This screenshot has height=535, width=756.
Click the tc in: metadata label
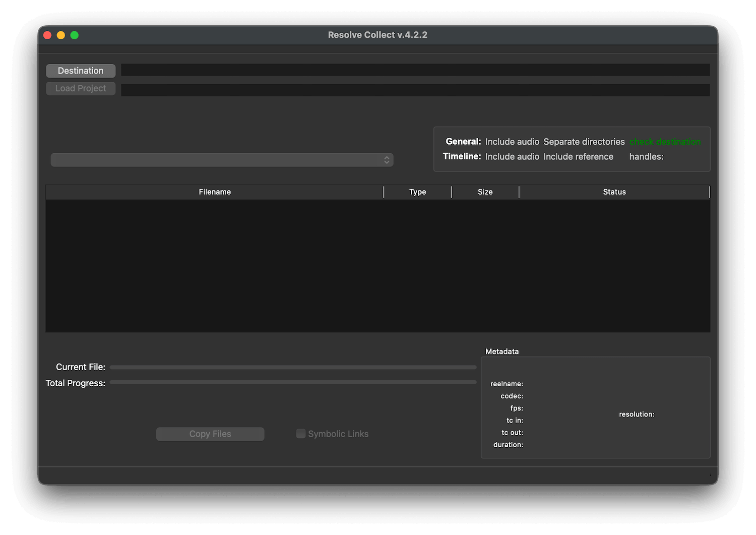pyautogui.click(x=515, y=421)
